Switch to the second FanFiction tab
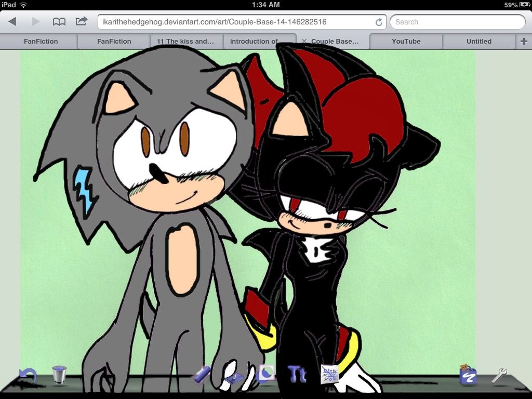 click(x=114, y=42)
